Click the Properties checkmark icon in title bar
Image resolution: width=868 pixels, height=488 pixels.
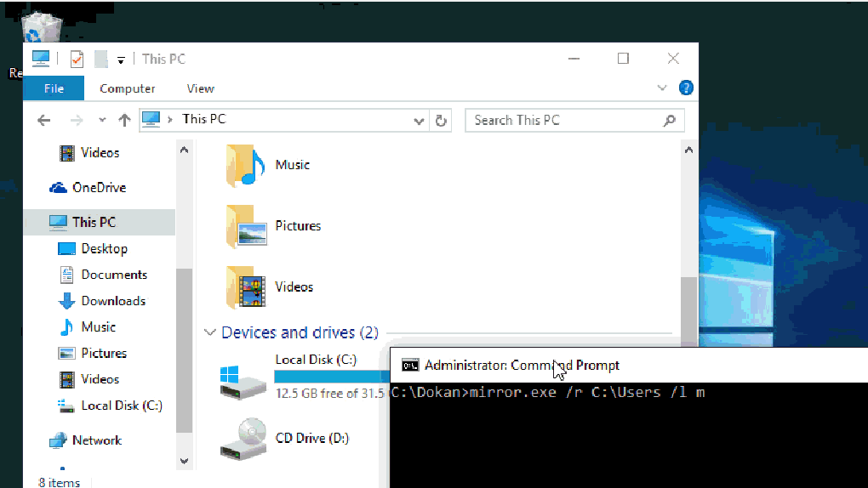77,59
